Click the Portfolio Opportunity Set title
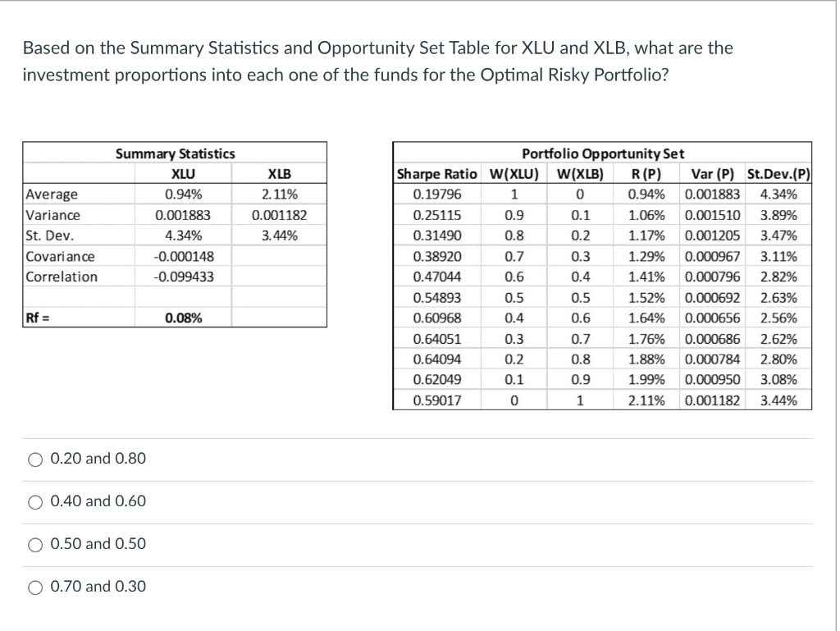 tap(602, 153)
